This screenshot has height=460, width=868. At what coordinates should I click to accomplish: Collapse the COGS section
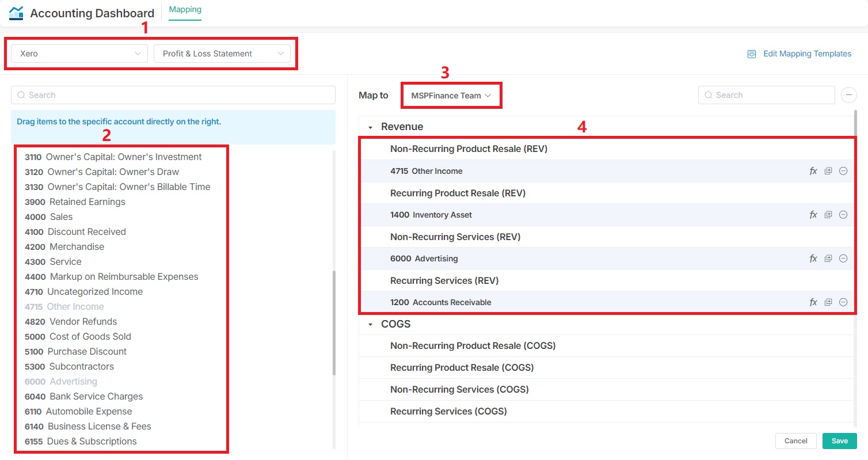click(x=371, y=325)
